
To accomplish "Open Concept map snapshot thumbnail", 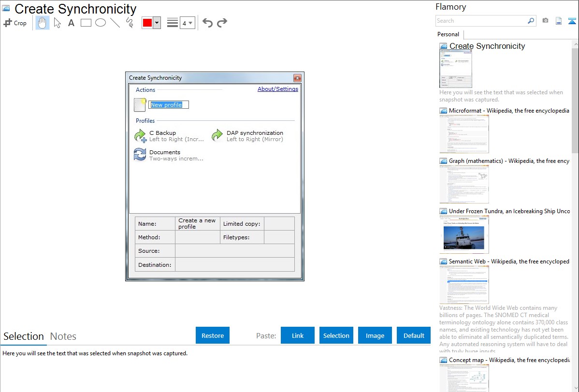I will click(x=464, y=377).
